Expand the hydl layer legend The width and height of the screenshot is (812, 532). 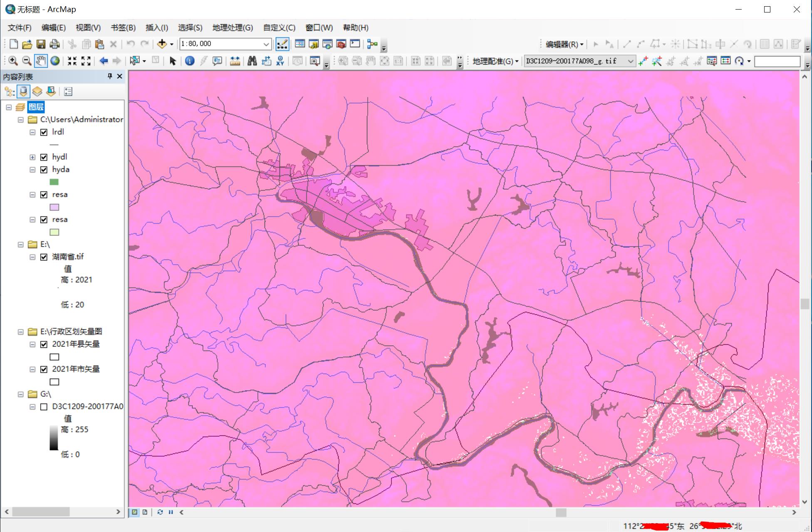[32, 157]
